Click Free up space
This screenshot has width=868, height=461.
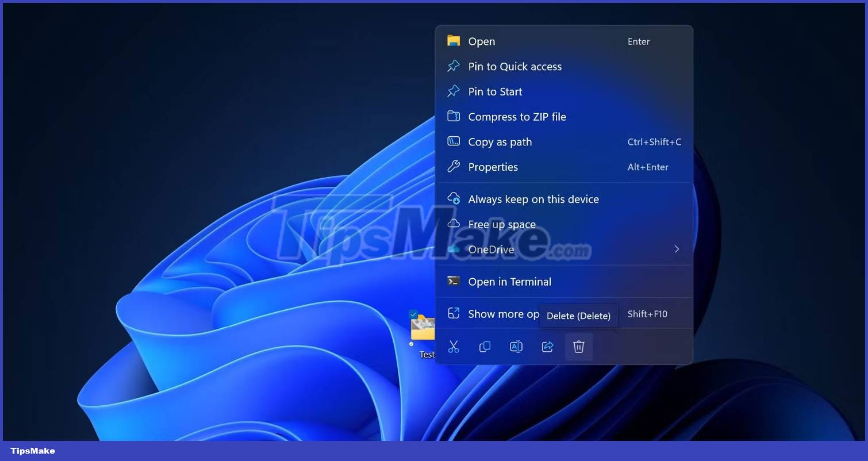click(x=502, y=224)
